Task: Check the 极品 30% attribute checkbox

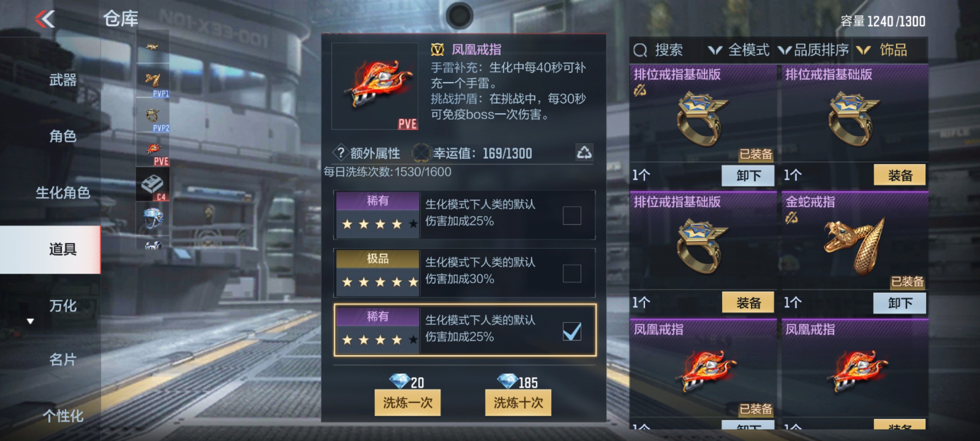Action: point(572,273)
